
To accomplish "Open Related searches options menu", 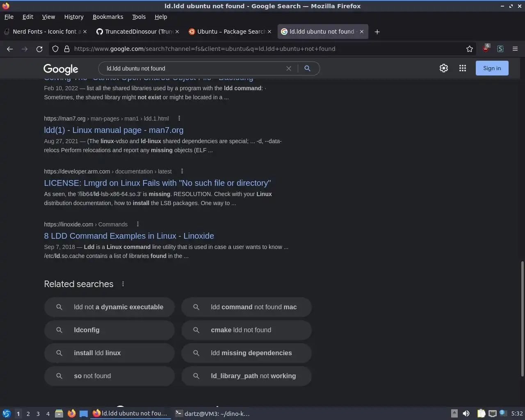I will (x=123, y=284).
